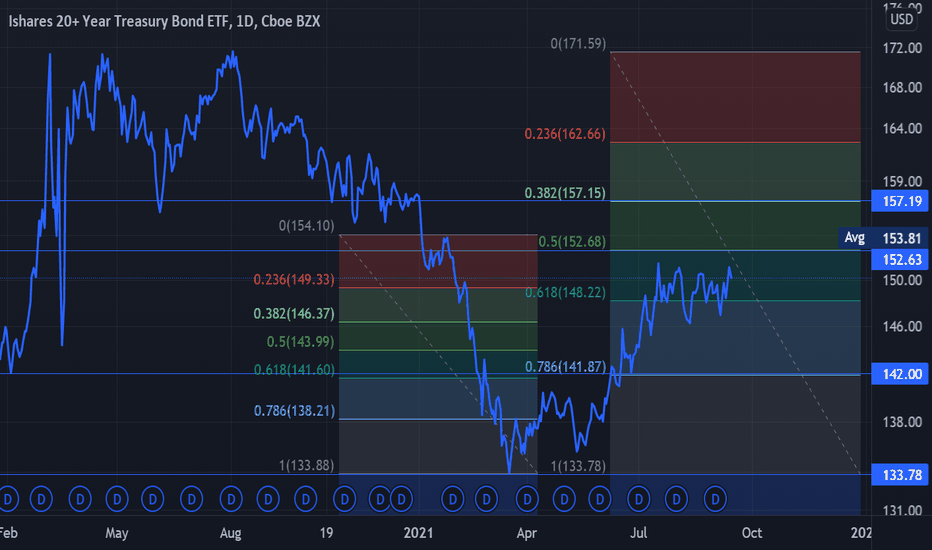The image size is (932, 550).
Task: Click the 138.00 price axis value
Action: [x=902, y=422]
